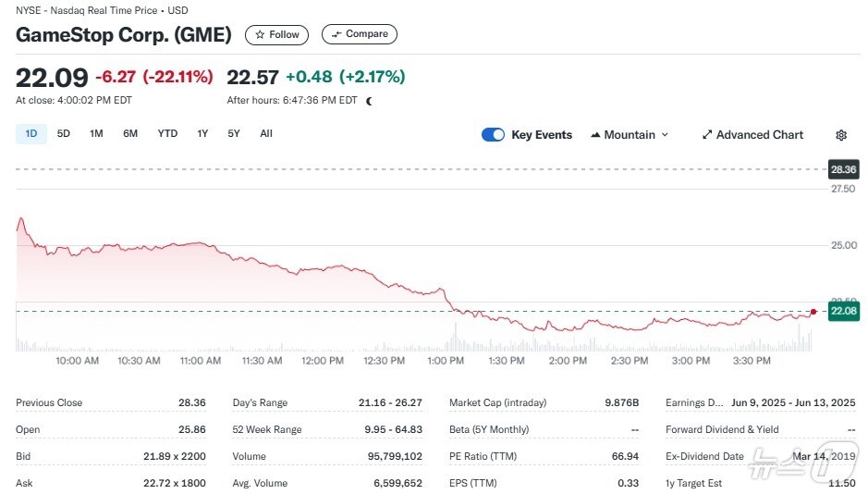Open the Advanced Chart link
868x494 pixels.
click(x=760, y=135)
